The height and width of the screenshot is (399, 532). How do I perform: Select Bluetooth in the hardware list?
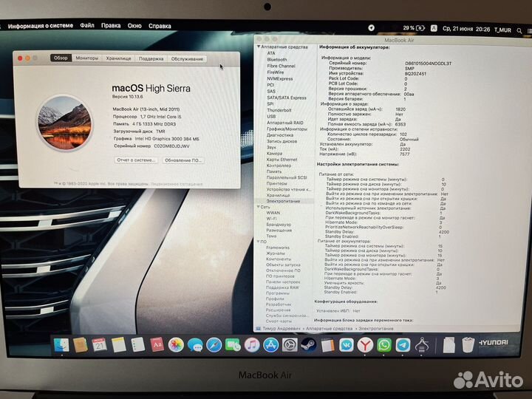coord(277,59)
